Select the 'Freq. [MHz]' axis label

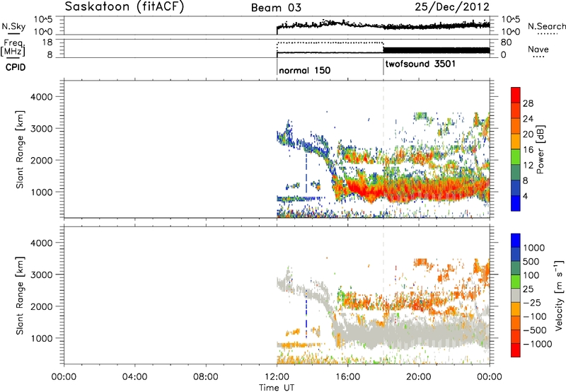click(x=13, y=47)
